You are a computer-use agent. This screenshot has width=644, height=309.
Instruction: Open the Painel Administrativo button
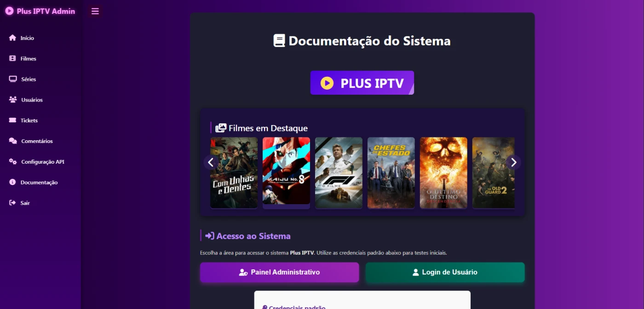(279, 272)
